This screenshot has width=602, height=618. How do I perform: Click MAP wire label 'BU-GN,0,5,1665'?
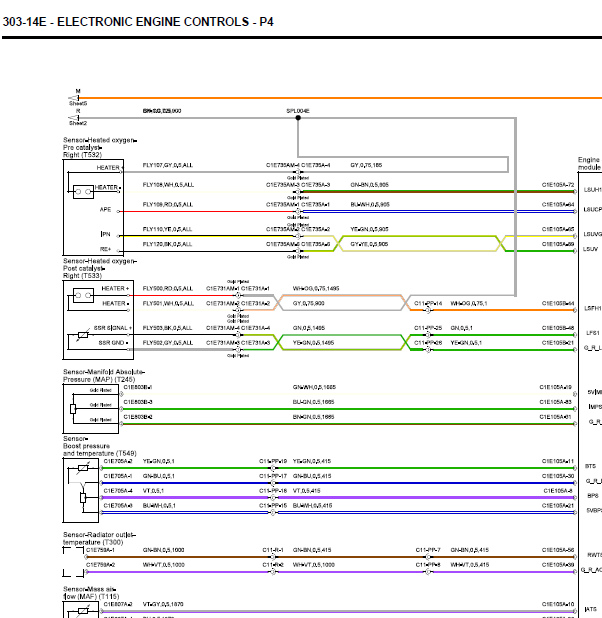point(313,402)
